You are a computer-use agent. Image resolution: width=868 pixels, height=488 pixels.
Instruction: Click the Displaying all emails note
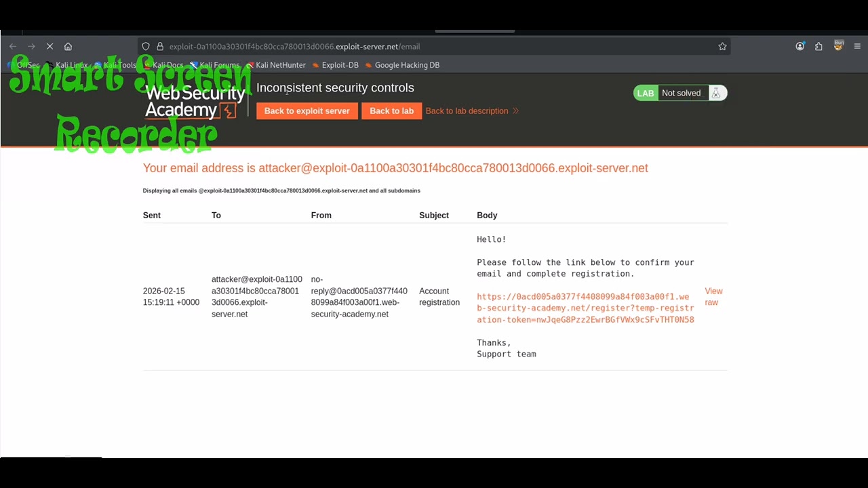pos(281,191)
